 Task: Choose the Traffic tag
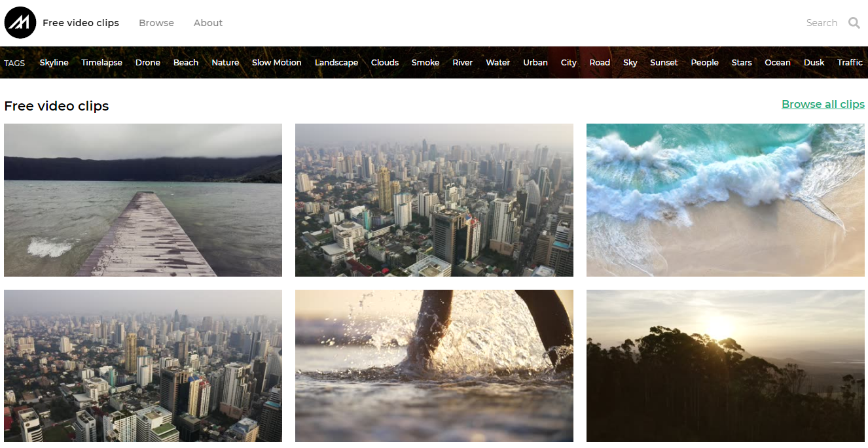point(850,63)
